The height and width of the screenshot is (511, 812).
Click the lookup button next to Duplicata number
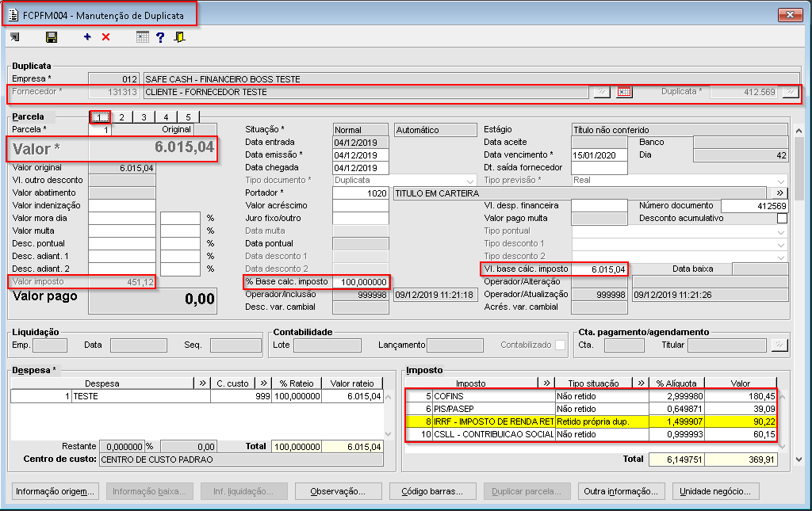tap(790, 92)
